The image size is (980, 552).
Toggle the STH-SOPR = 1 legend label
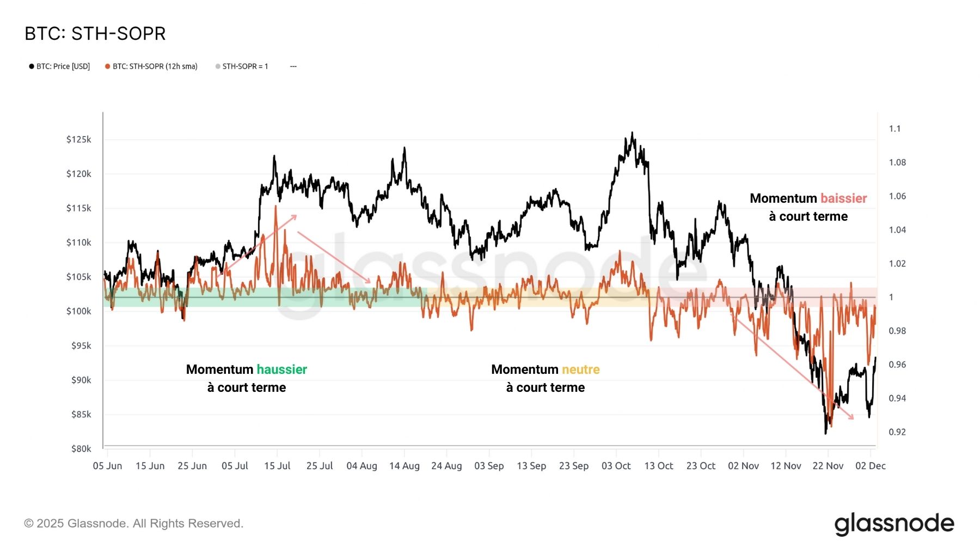[x=245, y=66]
